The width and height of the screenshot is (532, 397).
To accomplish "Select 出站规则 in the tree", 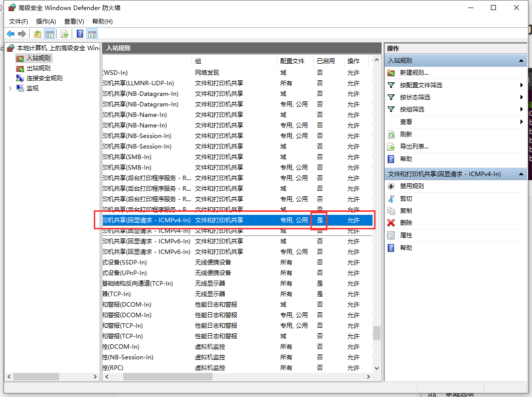I will pos(38,68).
